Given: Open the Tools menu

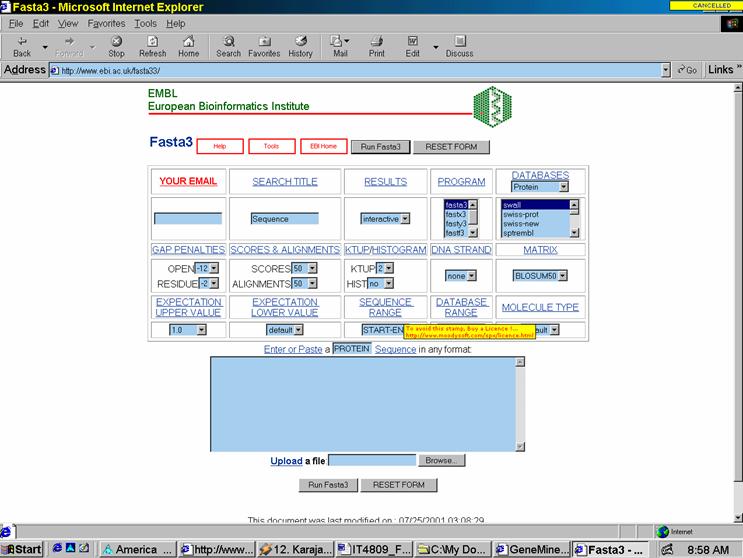Looking at the screenshot, I should pyautogui.click(x=145, y=24).
